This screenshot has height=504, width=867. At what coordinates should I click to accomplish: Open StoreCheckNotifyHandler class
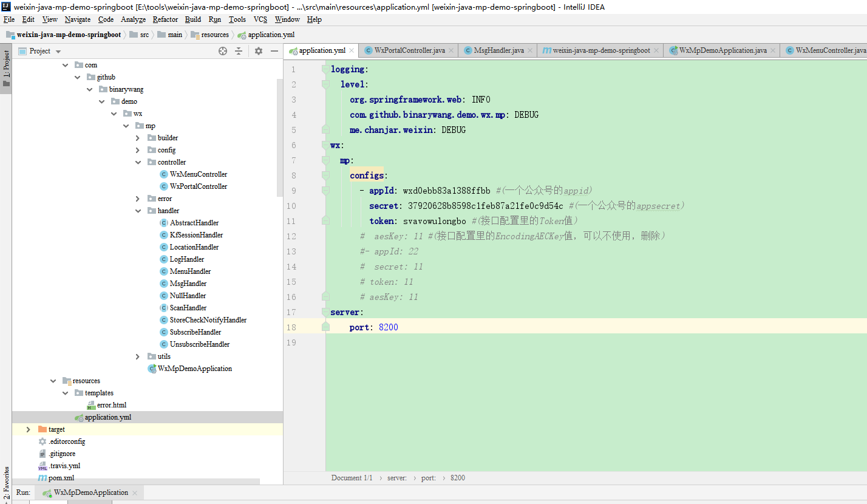click(208, 320)
